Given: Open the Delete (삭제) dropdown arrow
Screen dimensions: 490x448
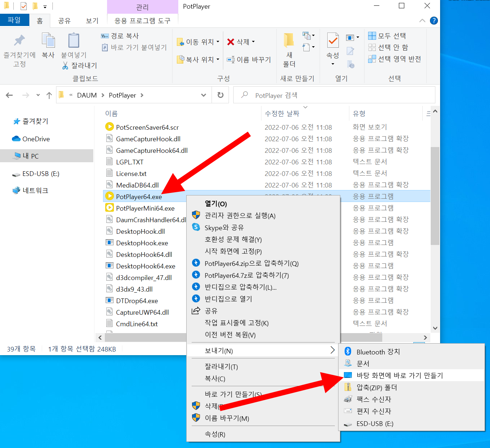Looking at the screenshot, I should (x=253, y=42).
